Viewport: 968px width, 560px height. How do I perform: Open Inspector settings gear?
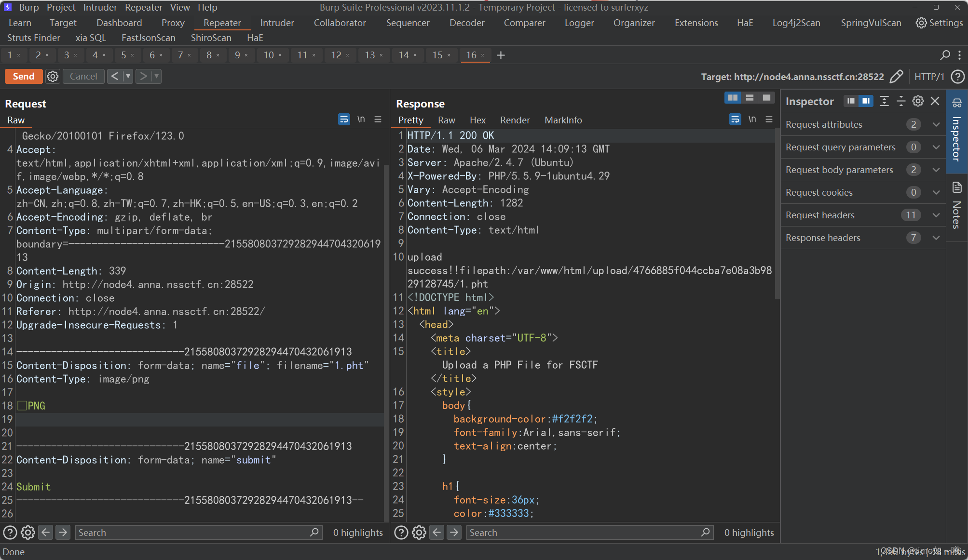(918, 101)
